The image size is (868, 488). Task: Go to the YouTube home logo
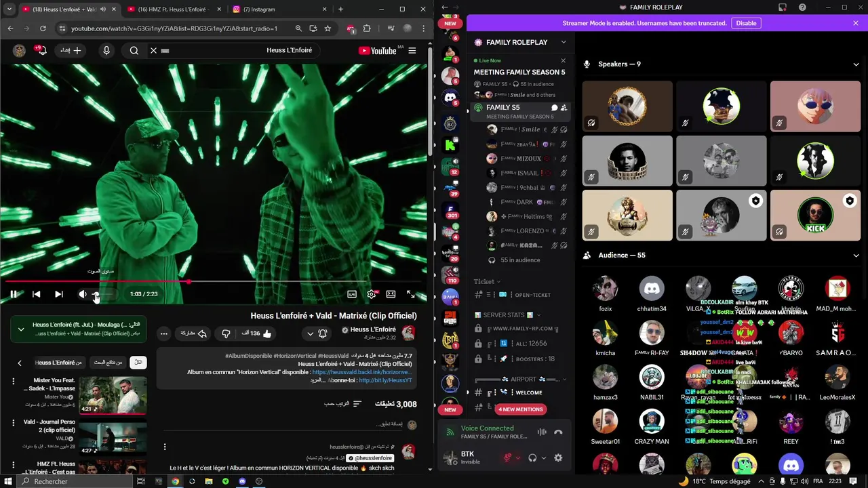pyautogui.click(x=377, y=50)
